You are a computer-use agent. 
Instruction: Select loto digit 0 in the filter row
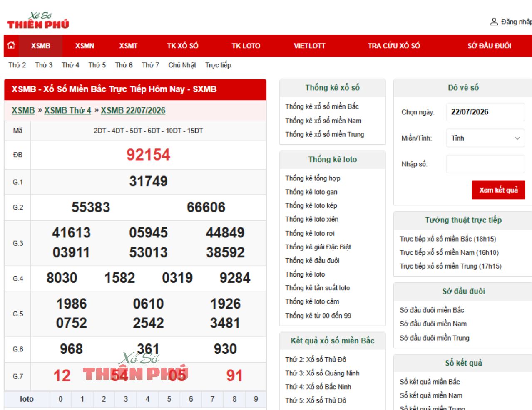click(x=60, y=399)
